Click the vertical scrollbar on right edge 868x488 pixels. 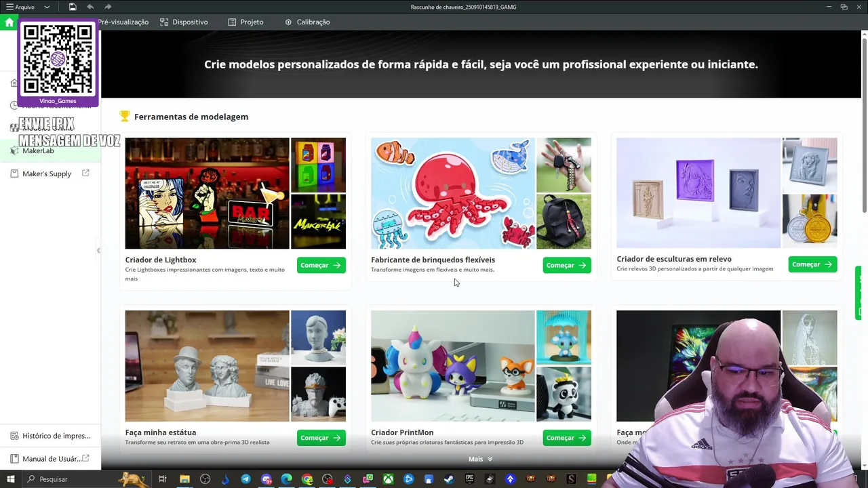tap(865, 125)
